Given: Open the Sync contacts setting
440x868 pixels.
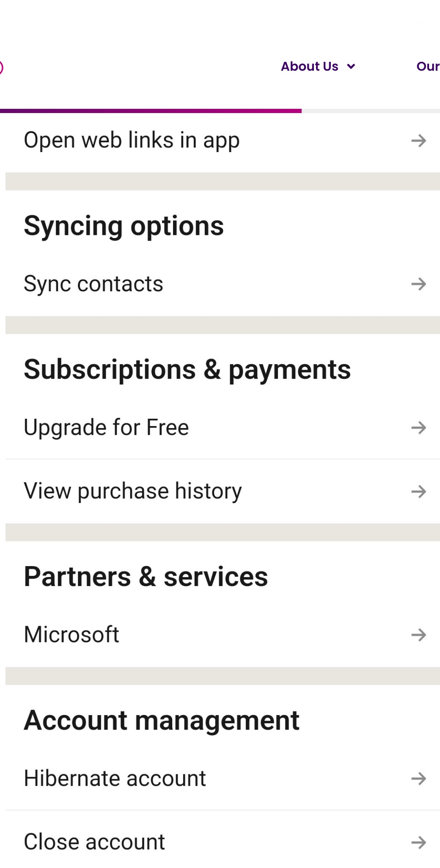Looking at the screenshot, I should 93,284.
